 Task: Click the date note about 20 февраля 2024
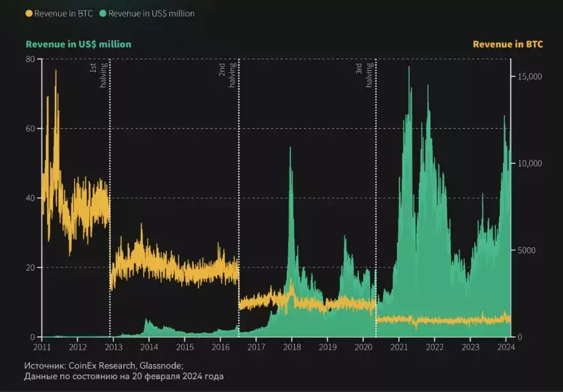coord(124,376)
